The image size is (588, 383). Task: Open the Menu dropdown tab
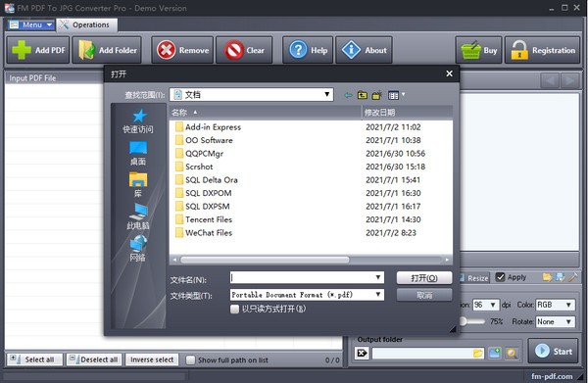coord(31,25)
